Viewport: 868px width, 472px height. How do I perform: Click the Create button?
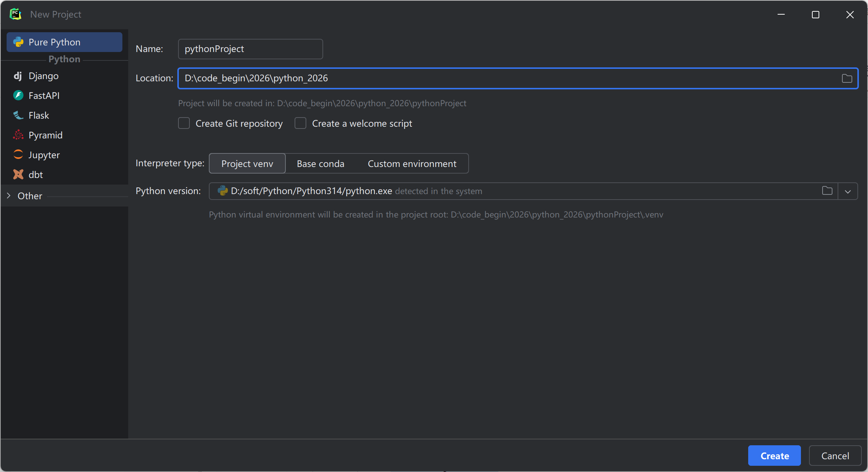click(x=774, y=456)
